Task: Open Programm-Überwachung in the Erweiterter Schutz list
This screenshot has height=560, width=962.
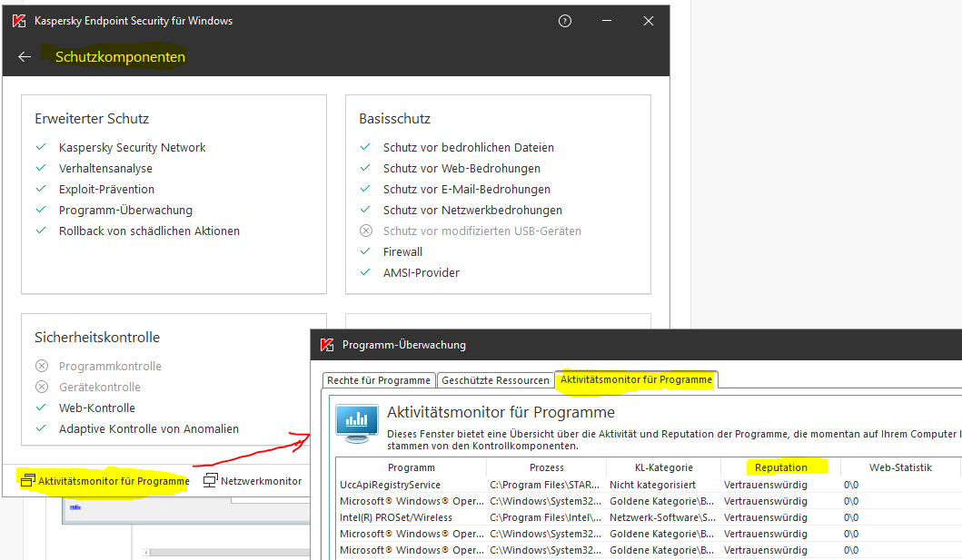Action: [125, 211]
